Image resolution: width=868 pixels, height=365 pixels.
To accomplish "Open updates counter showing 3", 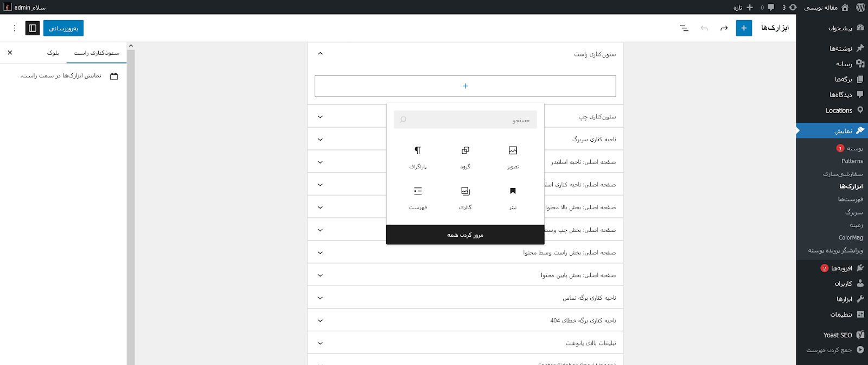I will [x=789, y=7].
